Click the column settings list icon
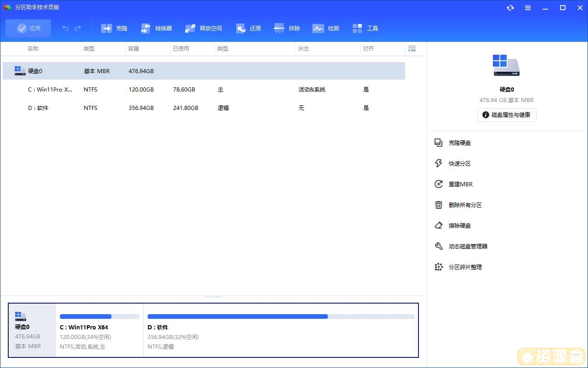 (x=412, y=48)
